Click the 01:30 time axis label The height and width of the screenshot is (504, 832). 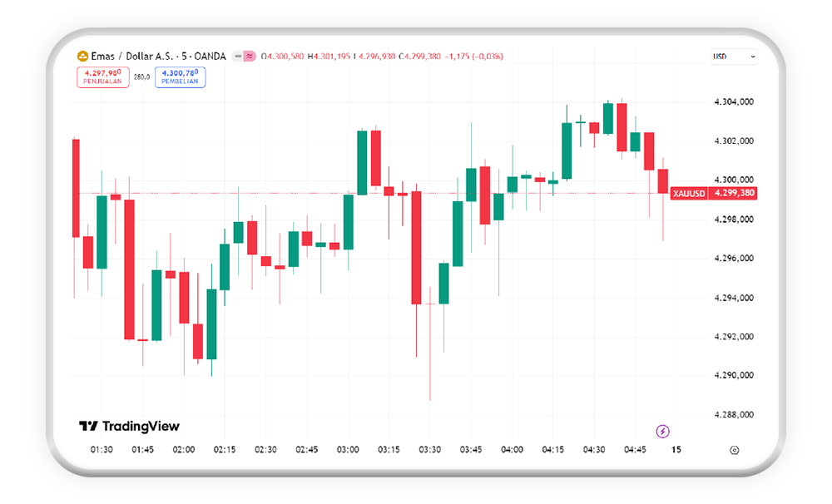point(102,450)
